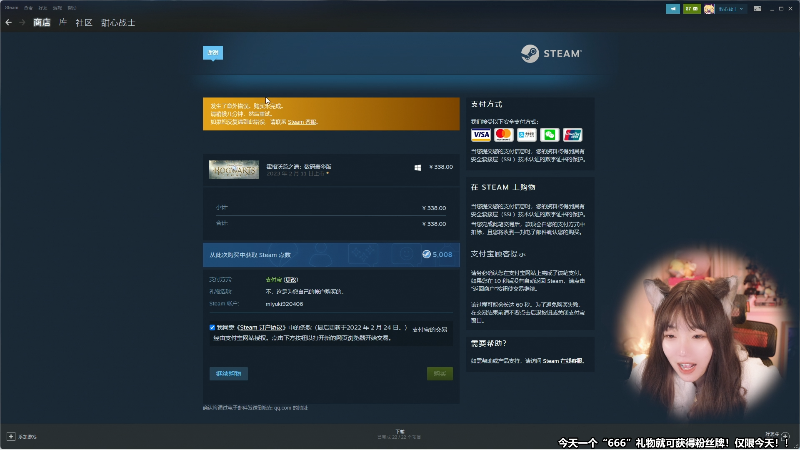Open the Steam 客服 link under 需要帮助
Viewport: 800px width, 450px height.
pos(563,361)
